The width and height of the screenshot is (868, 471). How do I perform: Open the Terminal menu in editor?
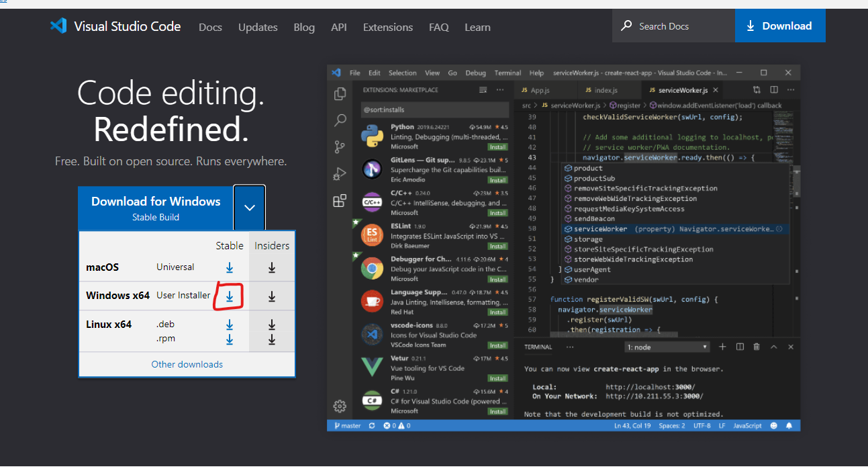(508, 73)
